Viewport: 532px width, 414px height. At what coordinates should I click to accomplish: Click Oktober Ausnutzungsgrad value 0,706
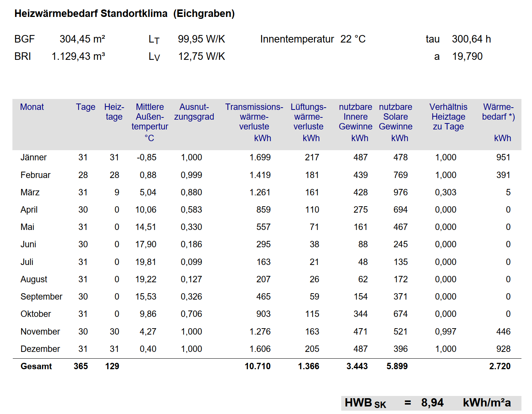pos(192,314)
